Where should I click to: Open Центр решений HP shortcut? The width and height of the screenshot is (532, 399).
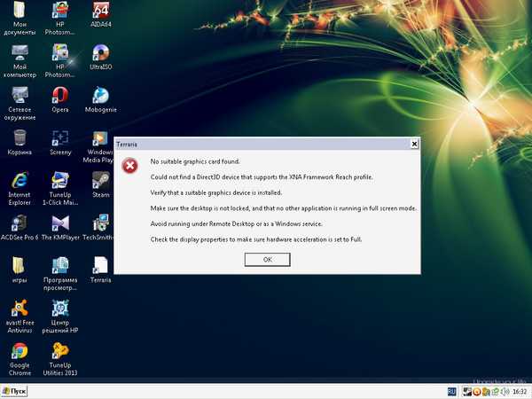(x=60, y=317)
